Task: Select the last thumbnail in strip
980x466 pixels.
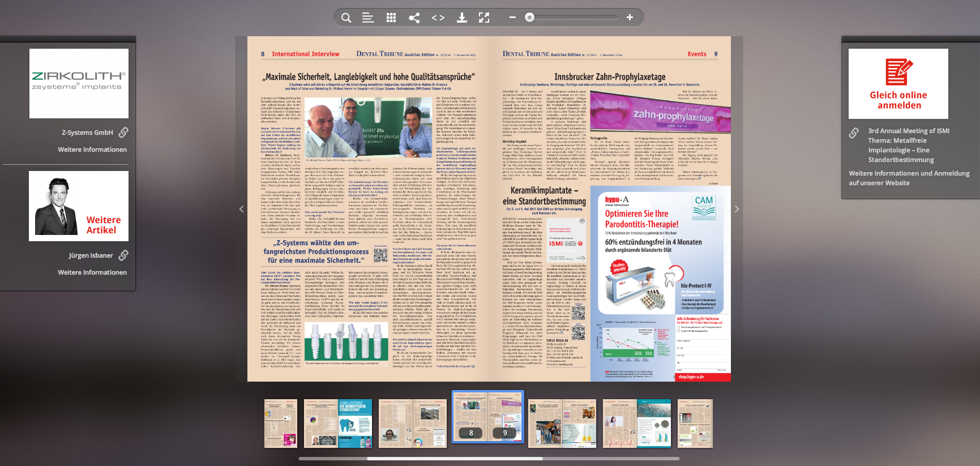Action: 695,424
